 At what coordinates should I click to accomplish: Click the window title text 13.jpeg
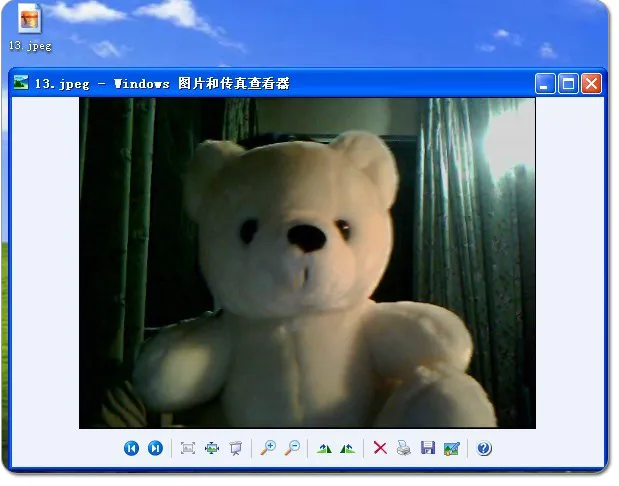click(x=62, y=84)
